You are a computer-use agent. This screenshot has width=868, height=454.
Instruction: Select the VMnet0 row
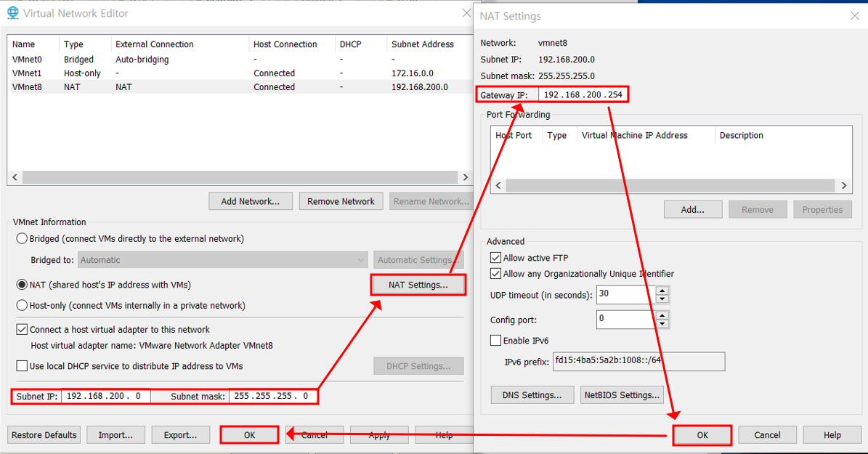click(241, 60)
